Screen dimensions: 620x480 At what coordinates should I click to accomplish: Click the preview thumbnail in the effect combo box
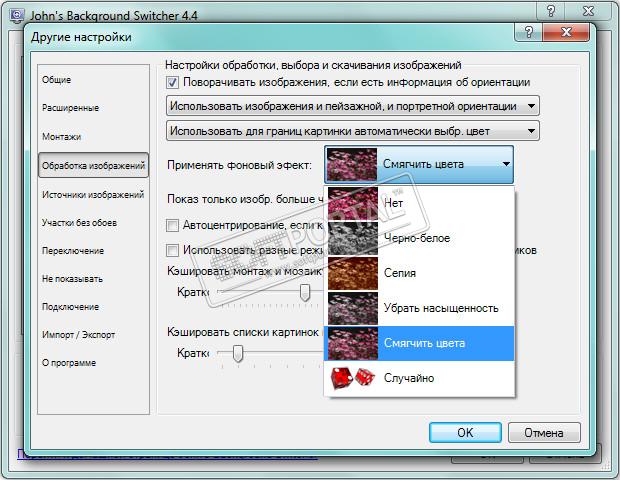coord(352,164)
